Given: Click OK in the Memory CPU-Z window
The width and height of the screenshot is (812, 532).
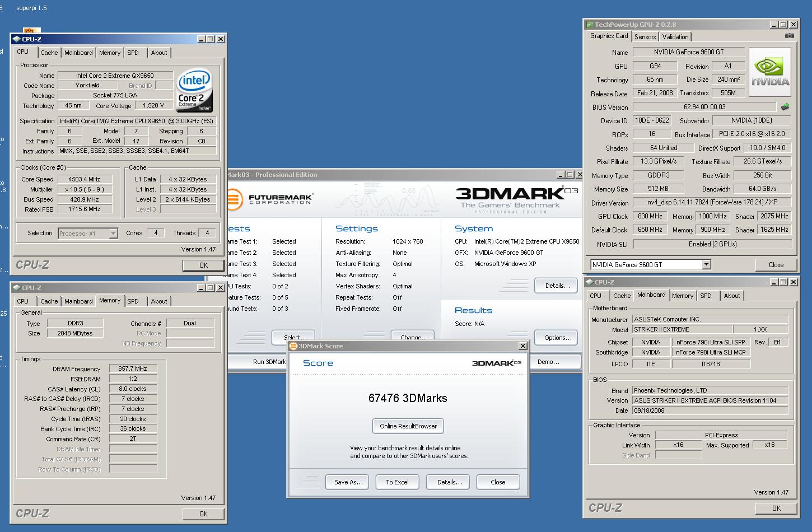Looking at the screenshot, I should click(203, 514).
